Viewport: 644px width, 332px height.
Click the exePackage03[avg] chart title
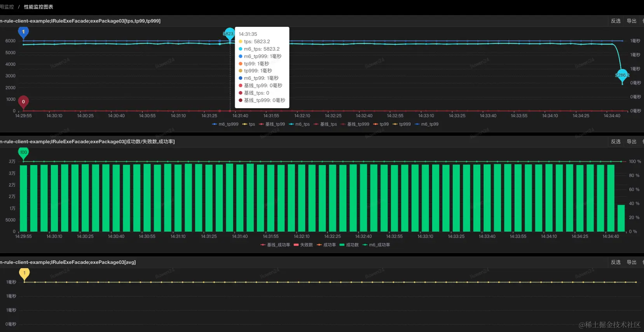[x=68, y=262]
